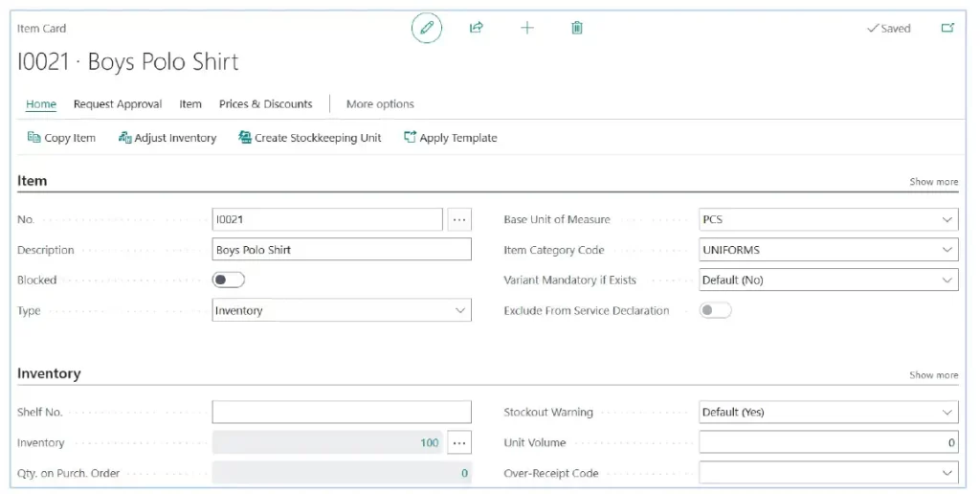Image resolution: width=980 pixels, height=494 pixels.
Task: Toggle Exclude From Service Declaration switch
Action: coord(715,310)
